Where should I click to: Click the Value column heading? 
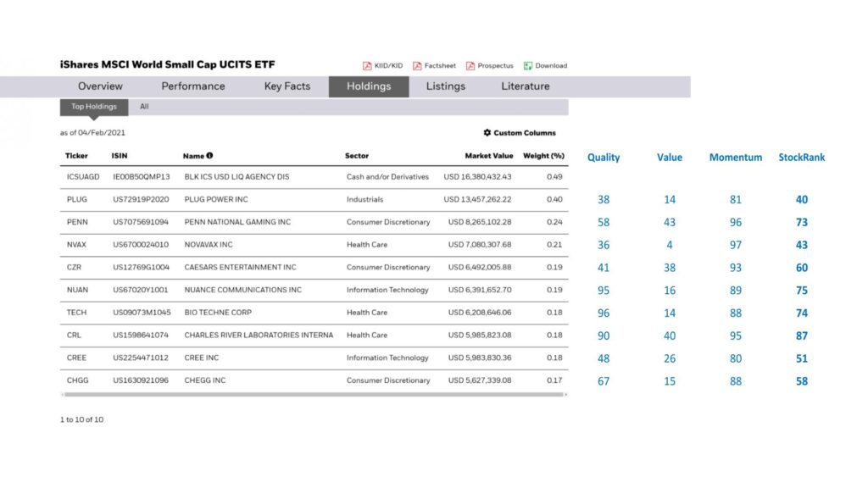pyautogui.click(x=670, y=157)
